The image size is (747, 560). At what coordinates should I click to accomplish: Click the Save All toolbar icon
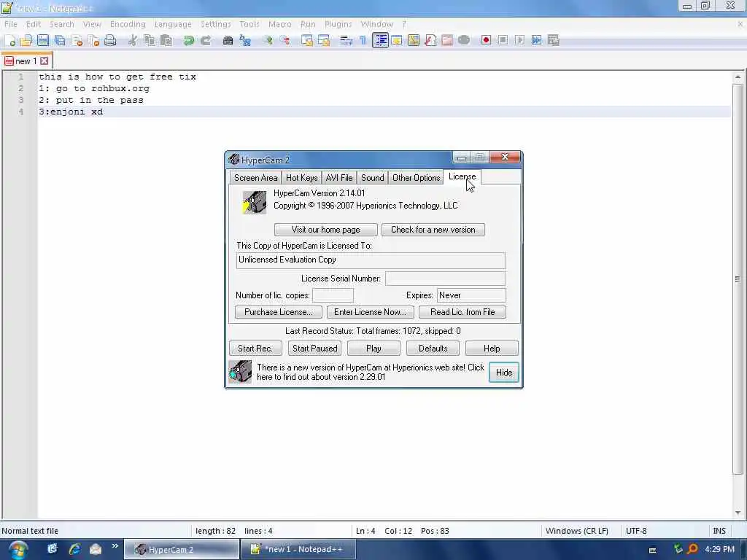pos(60,41)
